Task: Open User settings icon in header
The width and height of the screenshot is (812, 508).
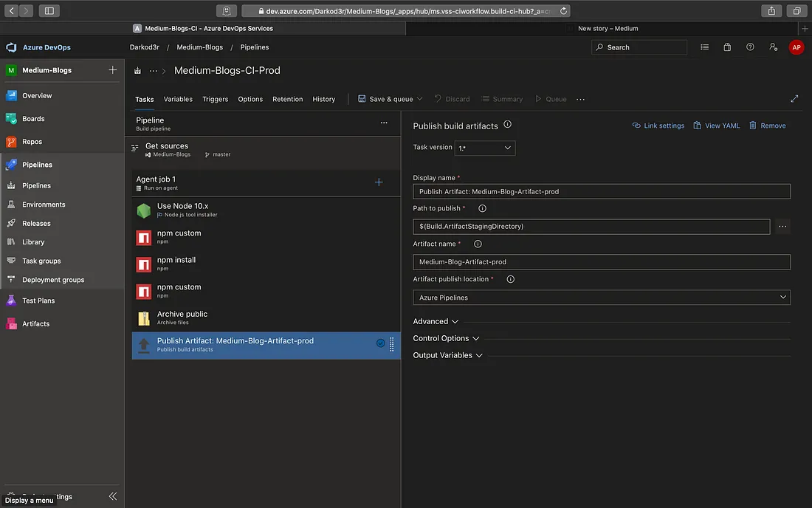Action: tap(773, 47)
